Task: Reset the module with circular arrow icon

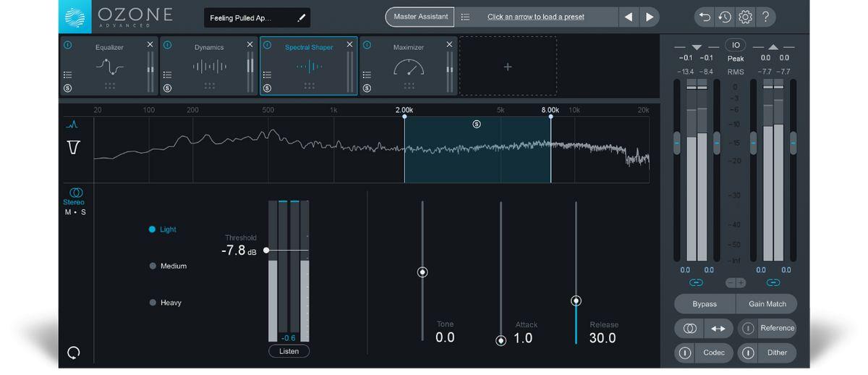Action: (73, 353)
